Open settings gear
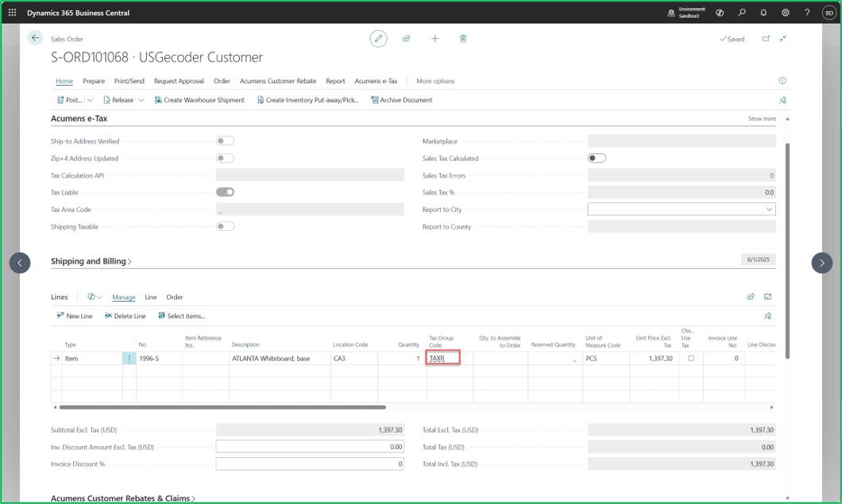The height and width of the screenshot is (504, 842). pos(785,13)
